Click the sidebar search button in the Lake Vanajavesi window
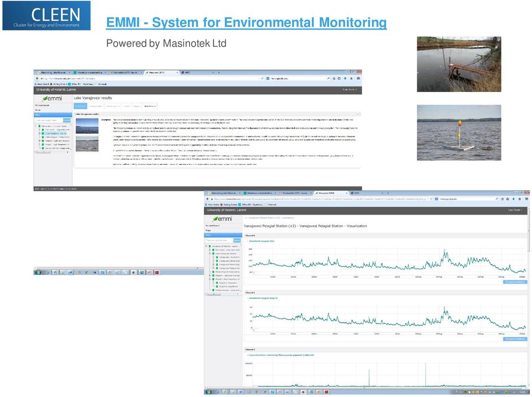The image size is (532, 397). (x=67, y=120)
